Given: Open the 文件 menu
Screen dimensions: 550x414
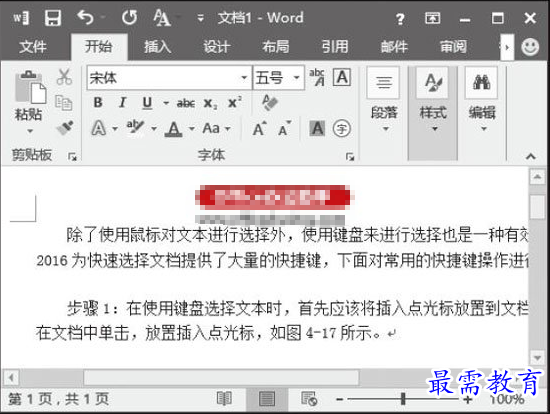Looking at the screenshot, I should 33,47.
